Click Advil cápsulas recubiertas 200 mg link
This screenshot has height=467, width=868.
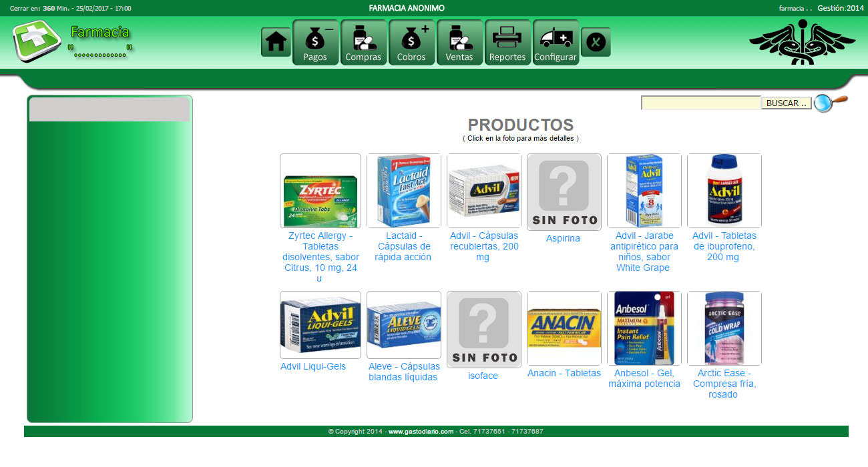pyautogui.click(x=484, y=246)
